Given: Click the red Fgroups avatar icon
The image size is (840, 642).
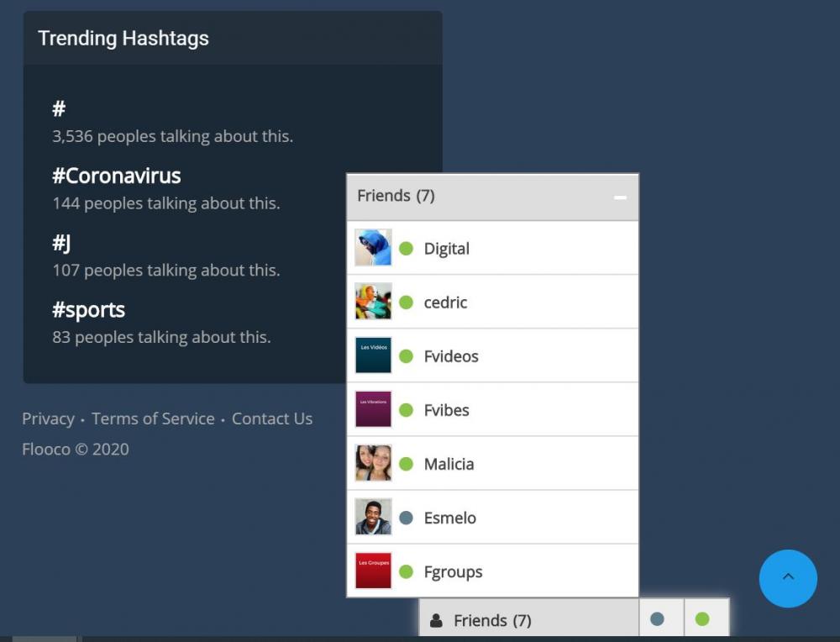Looking at the screenshot, I should click(x=373, y=571).
